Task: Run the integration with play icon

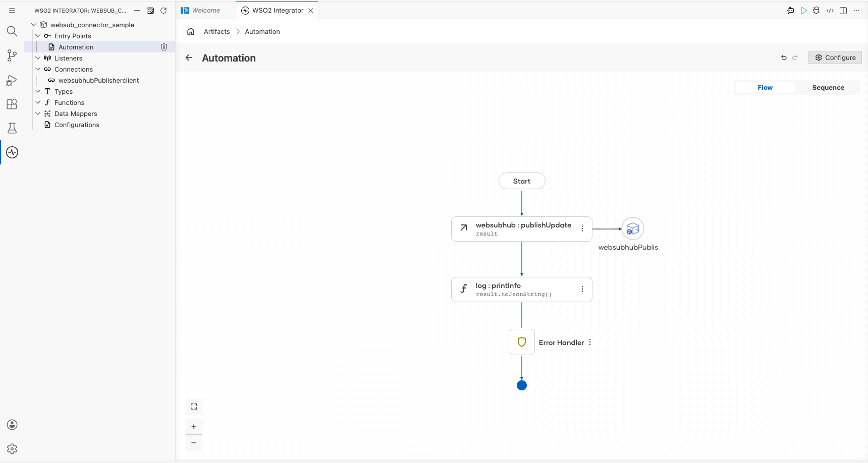Action: (804, 10)
